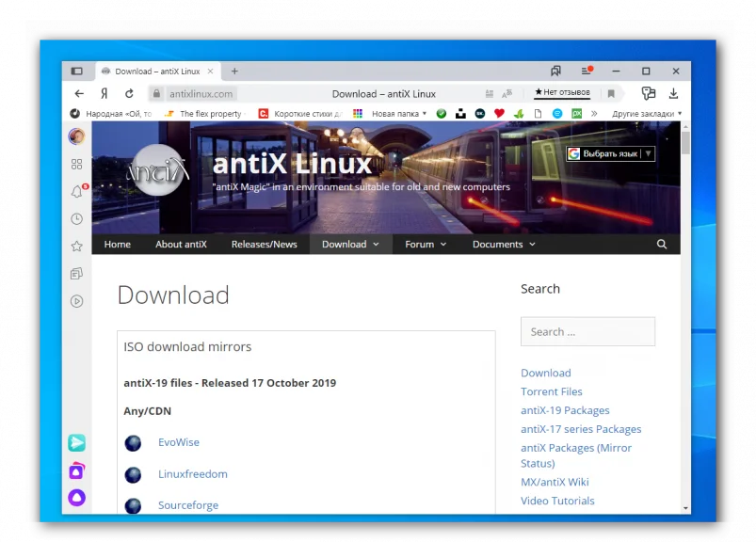This screenshot has height=542, width=756.
Task: Open the About antiX menu item
Action: [x=181, y=245]
